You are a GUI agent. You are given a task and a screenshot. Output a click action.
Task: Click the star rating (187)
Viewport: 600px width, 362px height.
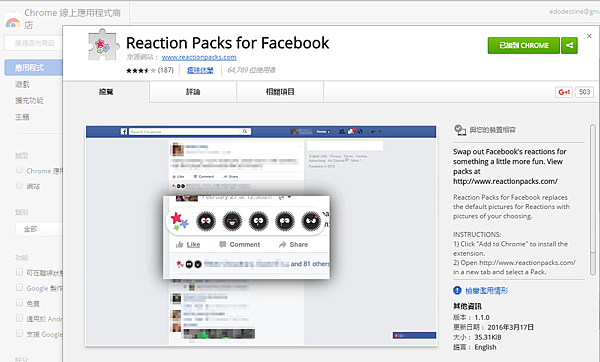click(150, 70)
